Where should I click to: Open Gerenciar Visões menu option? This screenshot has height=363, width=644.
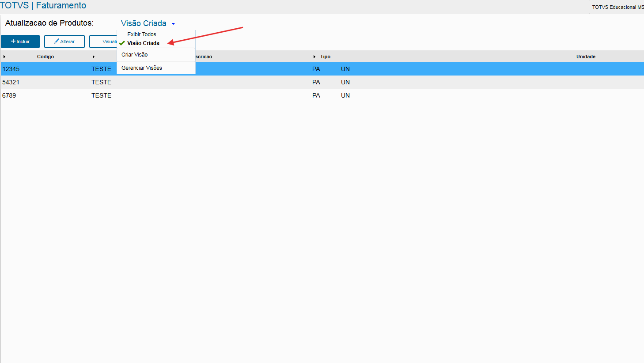[x=142, y=68]
